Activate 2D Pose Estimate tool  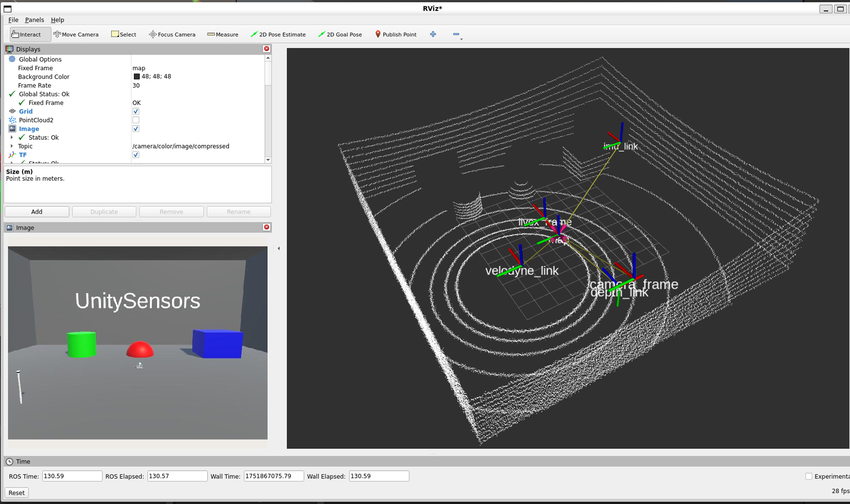278,34
